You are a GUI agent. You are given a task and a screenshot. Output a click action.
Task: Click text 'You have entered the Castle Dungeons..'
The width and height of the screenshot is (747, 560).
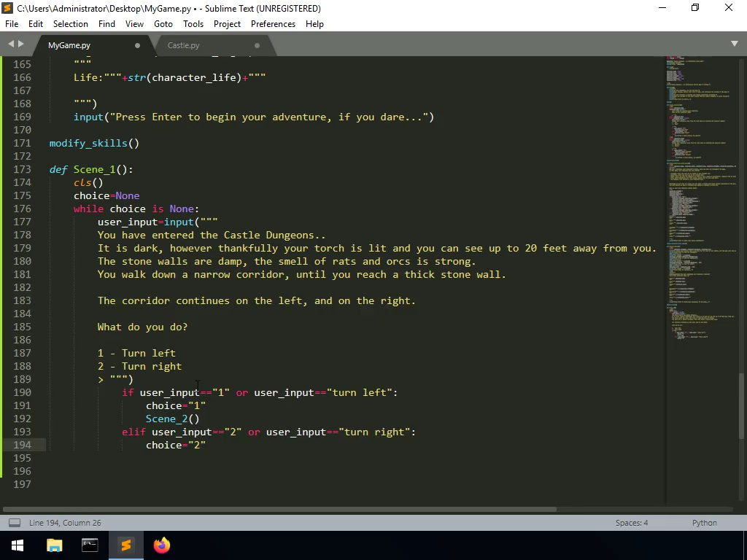pyautogui.click(x=212, y=235)
